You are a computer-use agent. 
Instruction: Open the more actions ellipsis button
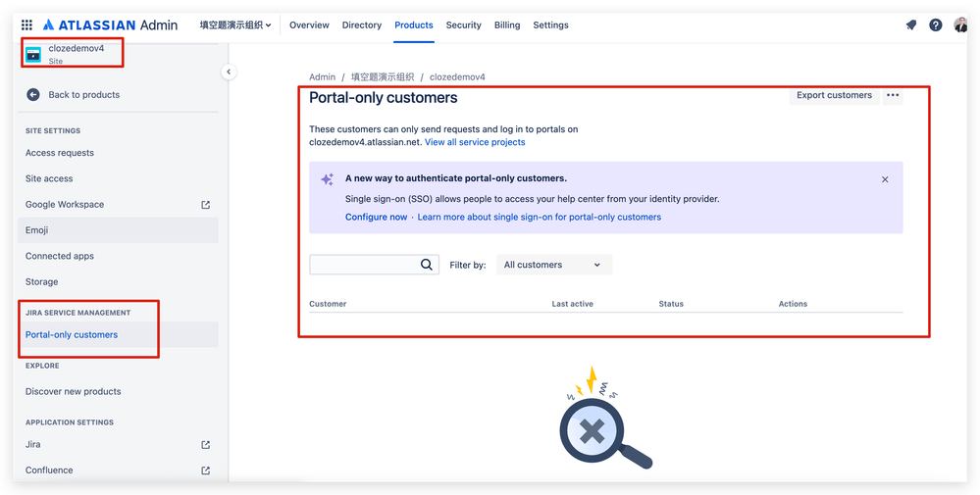pos(893,95)
